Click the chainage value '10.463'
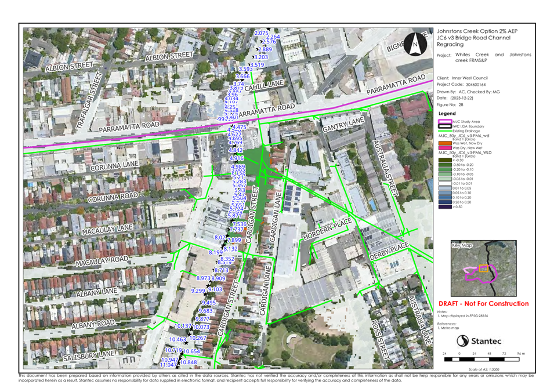554x392 pixels. click(178, 339)
